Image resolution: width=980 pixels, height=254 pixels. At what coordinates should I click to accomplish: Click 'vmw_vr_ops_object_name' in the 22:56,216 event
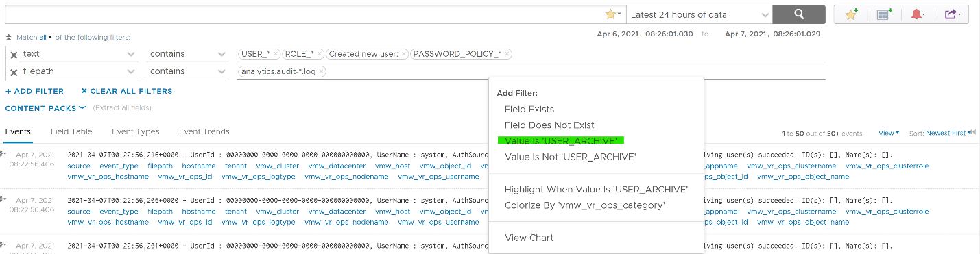pos(803,177)
